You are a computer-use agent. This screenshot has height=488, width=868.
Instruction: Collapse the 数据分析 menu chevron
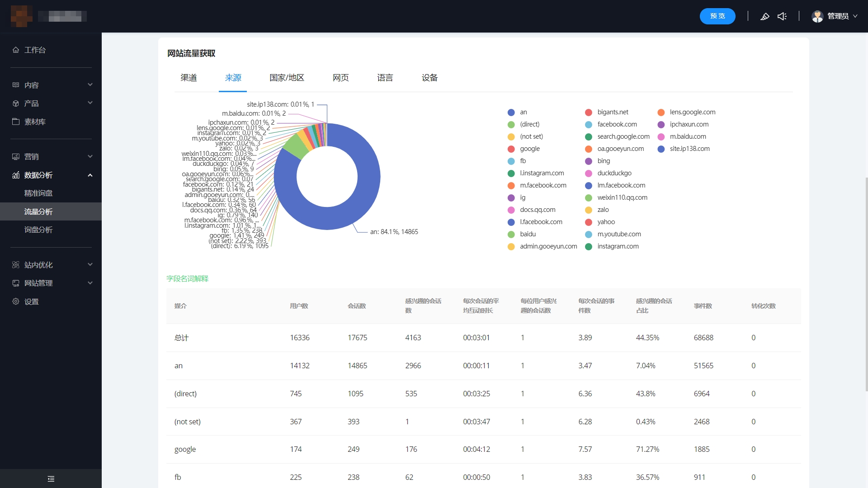click(90, 175)
